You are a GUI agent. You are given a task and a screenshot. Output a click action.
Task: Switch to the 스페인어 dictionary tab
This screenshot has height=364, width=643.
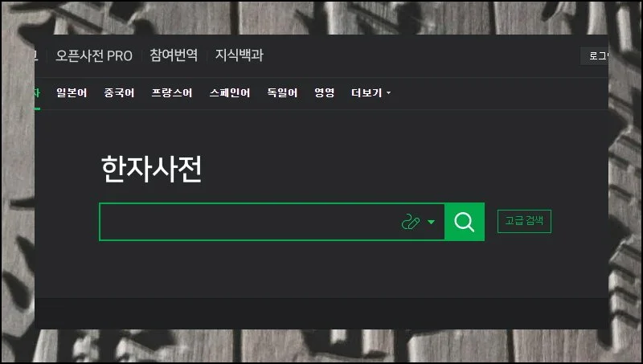[x=230, y=92]
